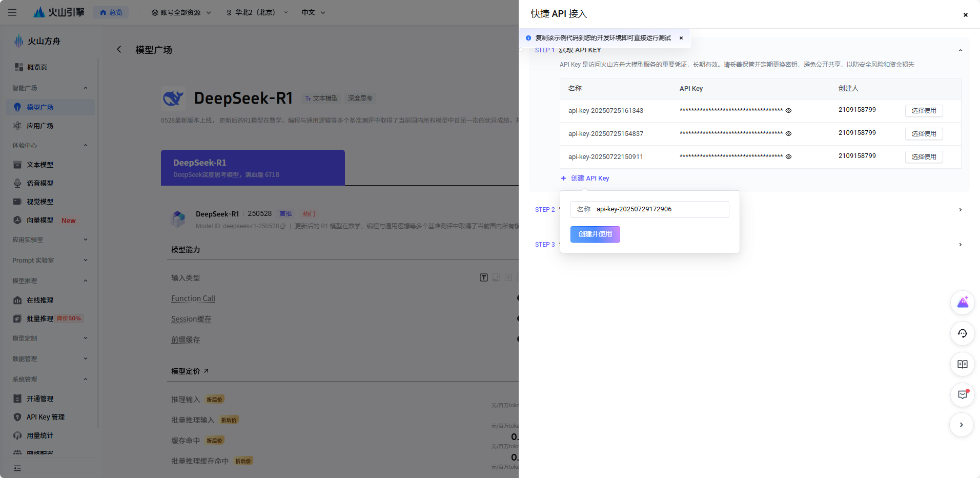Screen dimensions: 980x478
Task: Reveal key for api-key-20250725154837
Action: click(x=789, y=134)
